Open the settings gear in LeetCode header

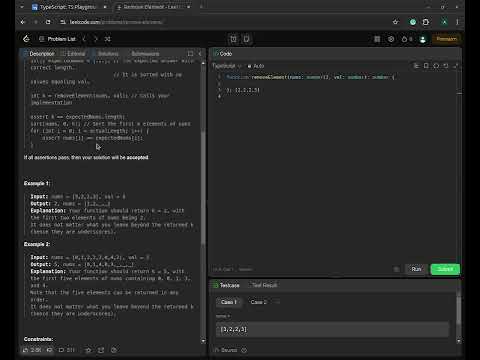(391, 39)
